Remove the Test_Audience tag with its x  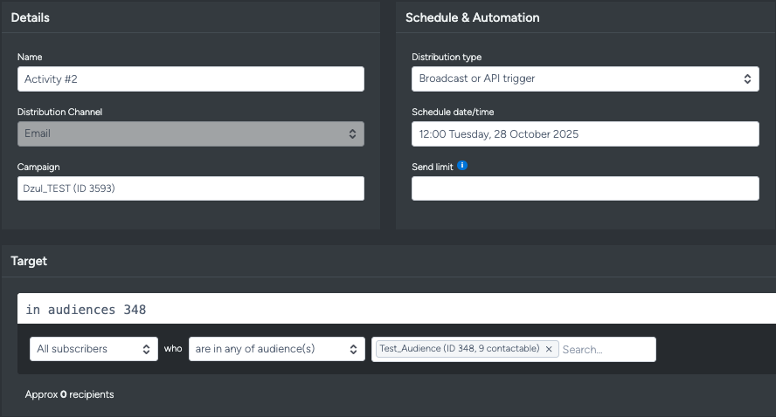[549, 349]
